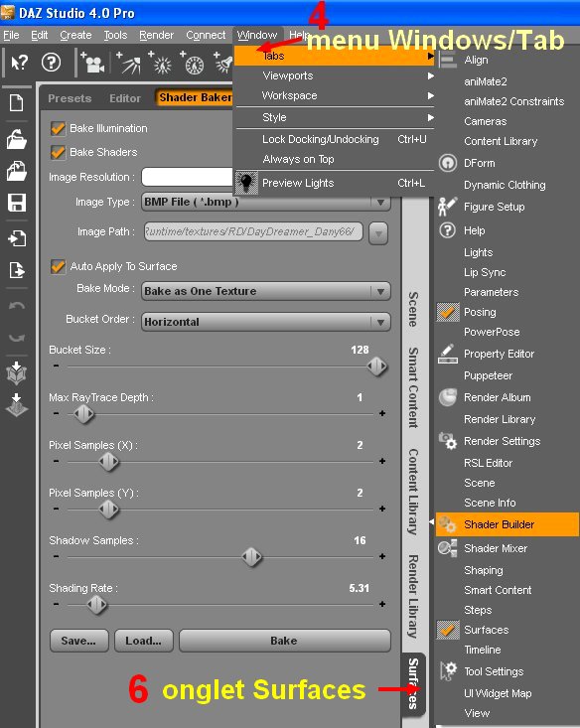Screen dimensions: 580x728
Task: Open the Edit menu
Action: click(40, 36)
